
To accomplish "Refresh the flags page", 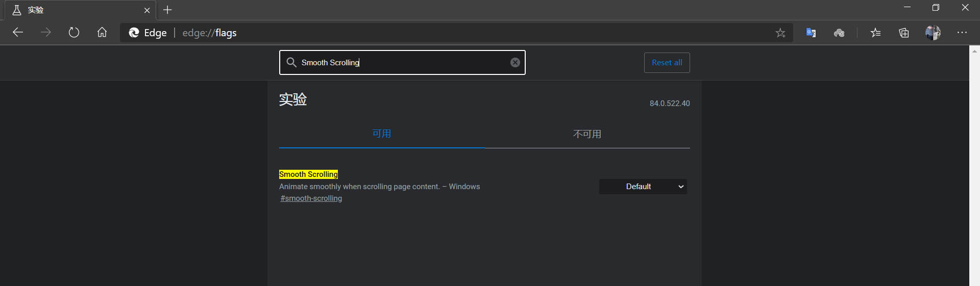I will click(x=74, y=33).
